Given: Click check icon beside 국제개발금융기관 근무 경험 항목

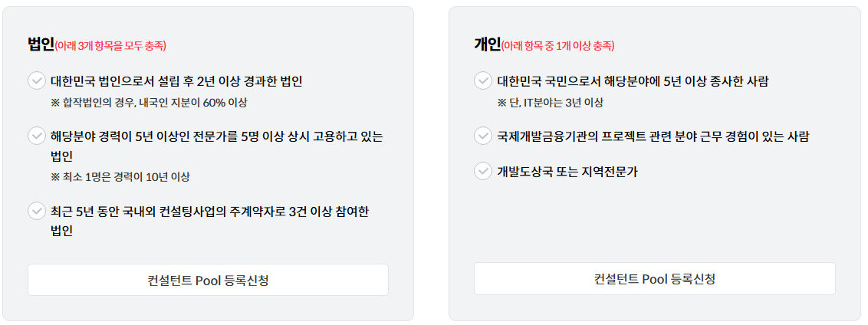Looking at the screenshot, I should coord(483,136).
